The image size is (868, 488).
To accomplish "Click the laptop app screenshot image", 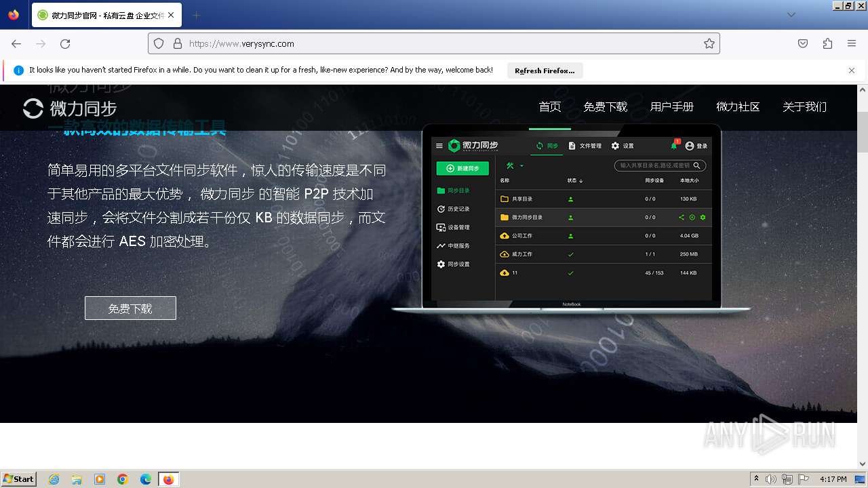I will [572, 218].
